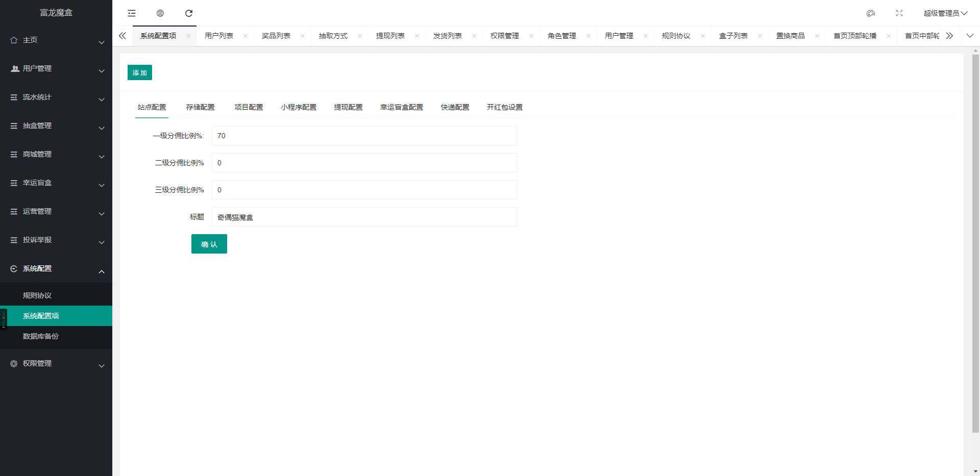Open the globe website icon in header

pos(160,13)
